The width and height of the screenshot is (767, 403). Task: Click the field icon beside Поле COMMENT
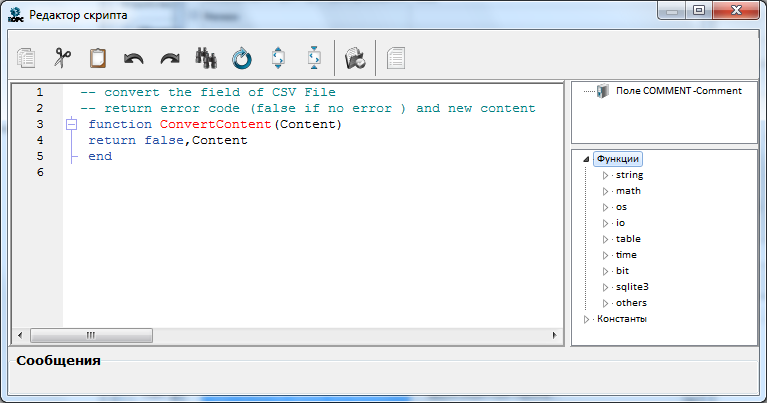tap(603, 91)
